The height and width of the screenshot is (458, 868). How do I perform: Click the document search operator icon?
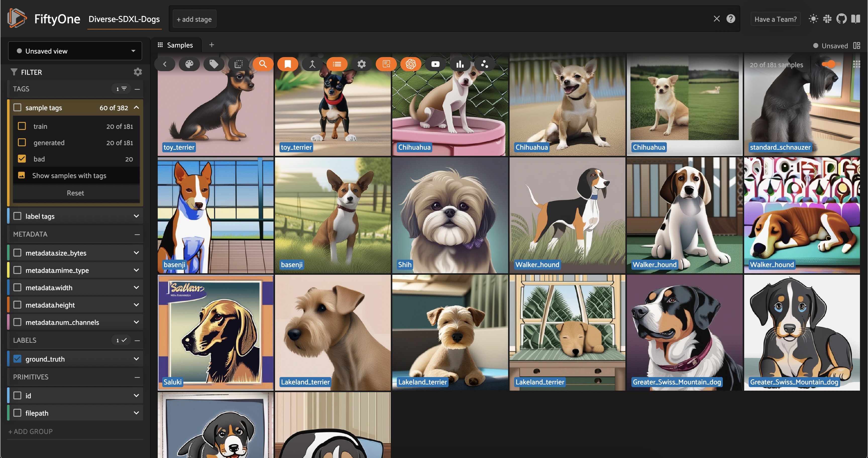[x=386, y=64]
